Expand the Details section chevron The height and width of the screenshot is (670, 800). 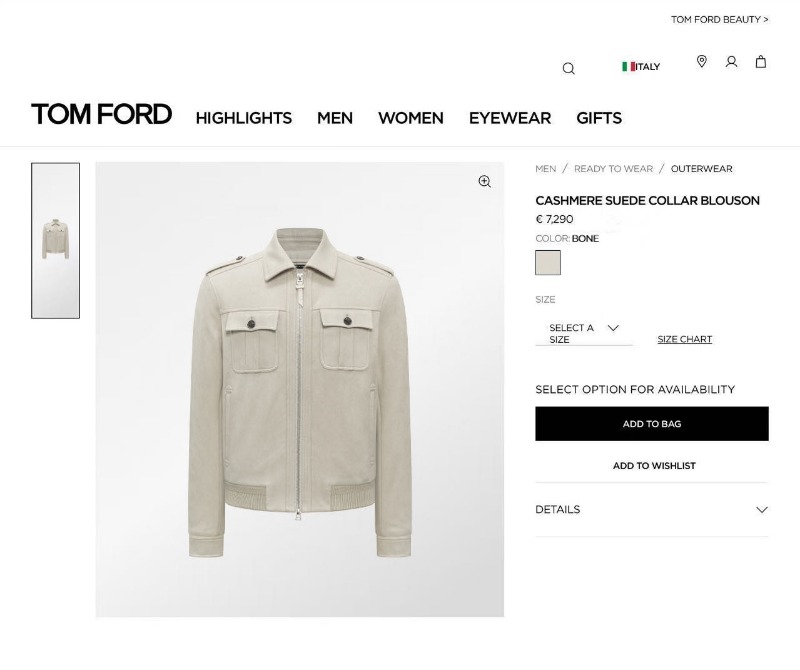tap(761, 510)
